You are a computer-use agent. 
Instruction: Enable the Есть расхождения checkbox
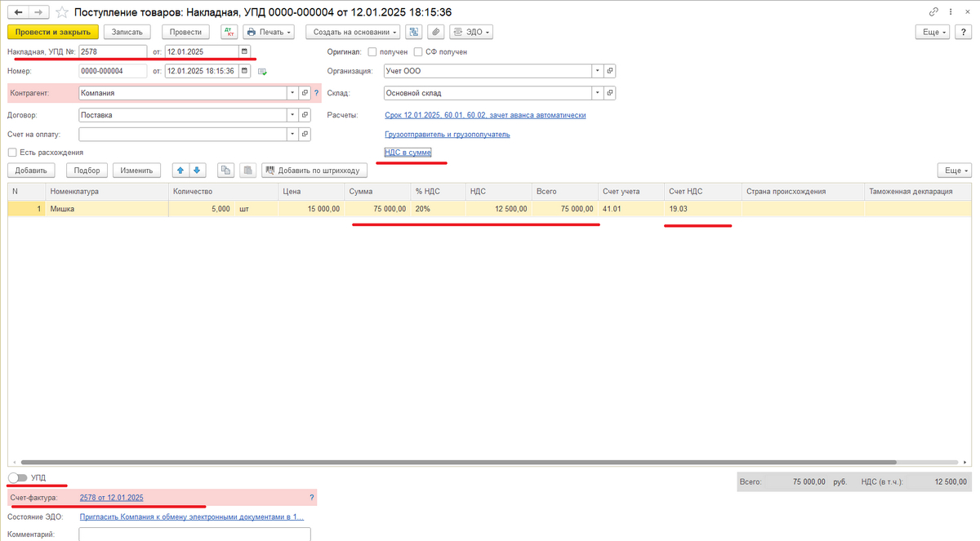click(12, 152)
